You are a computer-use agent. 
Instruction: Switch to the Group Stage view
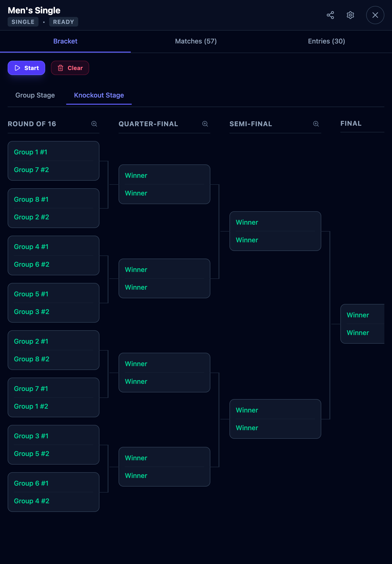coord(35,95)
